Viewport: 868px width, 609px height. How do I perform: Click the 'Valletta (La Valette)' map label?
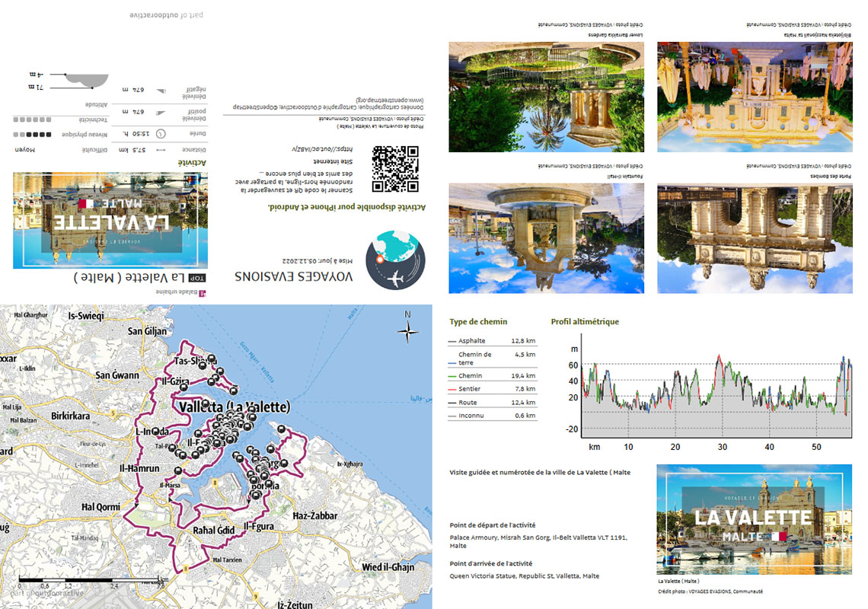coord(235,407)
